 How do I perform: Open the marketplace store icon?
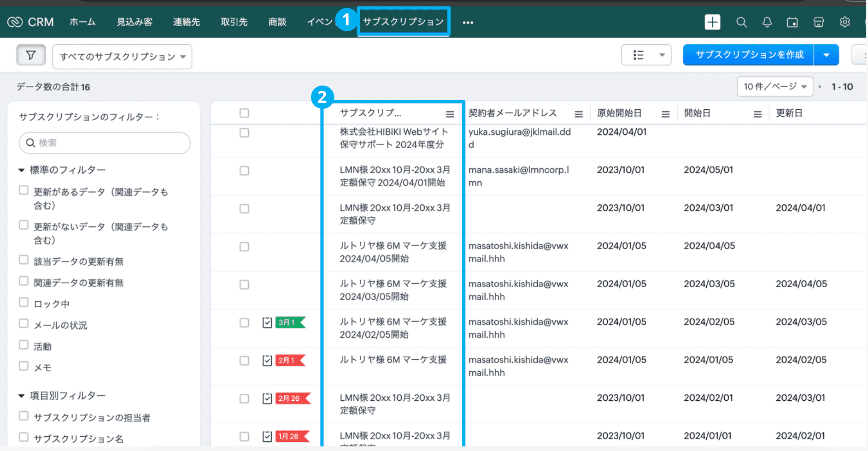(819, 22)
